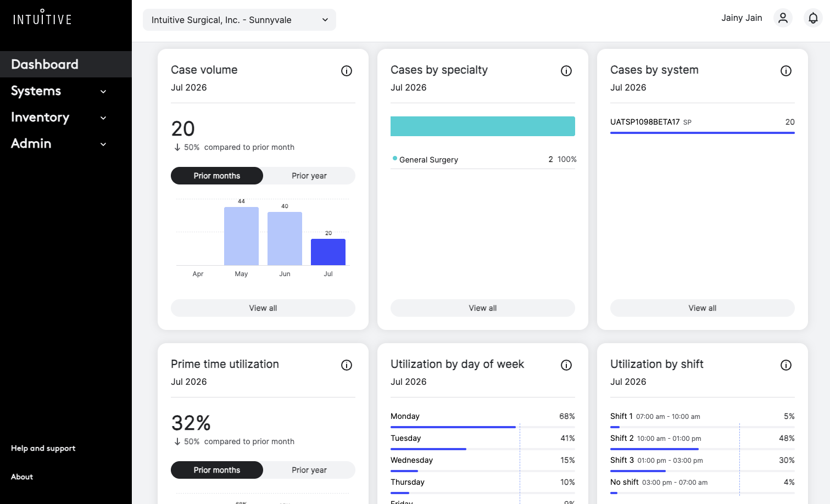Click the Shift 1 utilization row
Viewport: 830px width, 504px height.
(703, 419)
